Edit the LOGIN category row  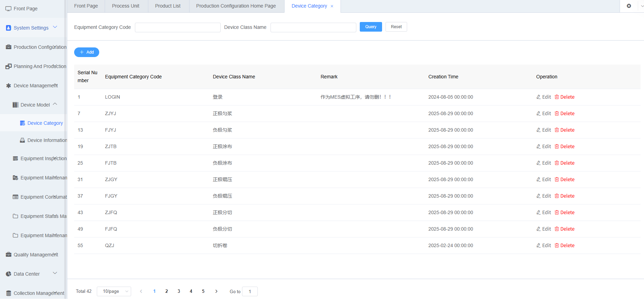[x=544, y=97]
